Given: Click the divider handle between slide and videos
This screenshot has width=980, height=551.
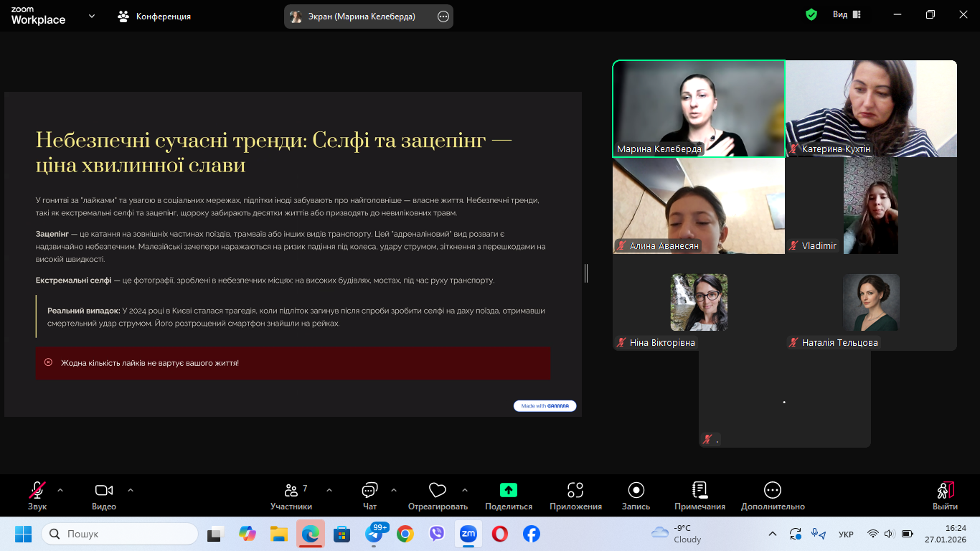Looking at the screenshot, I should click(586, 273).
